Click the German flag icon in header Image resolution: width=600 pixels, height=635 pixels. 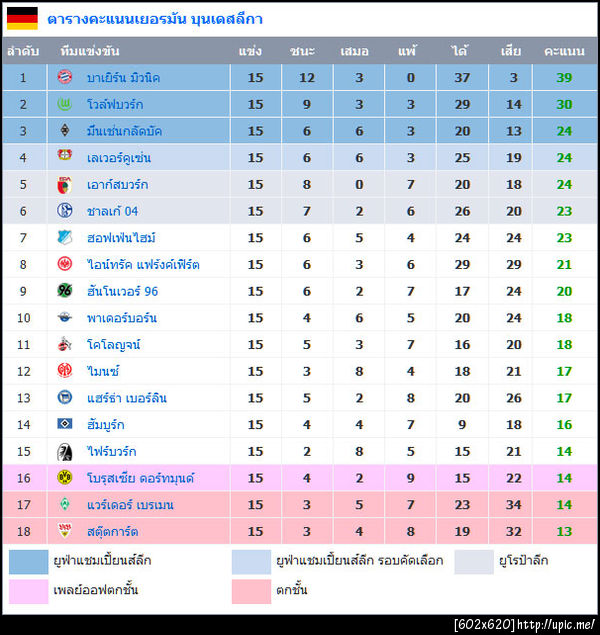tap(23, 18)
